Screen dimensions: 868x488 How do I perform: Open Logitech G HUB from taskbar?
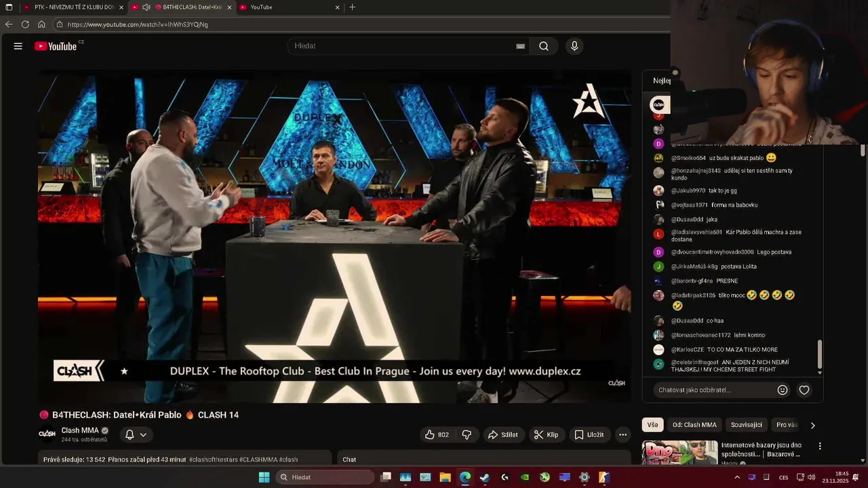click(505, 477)
